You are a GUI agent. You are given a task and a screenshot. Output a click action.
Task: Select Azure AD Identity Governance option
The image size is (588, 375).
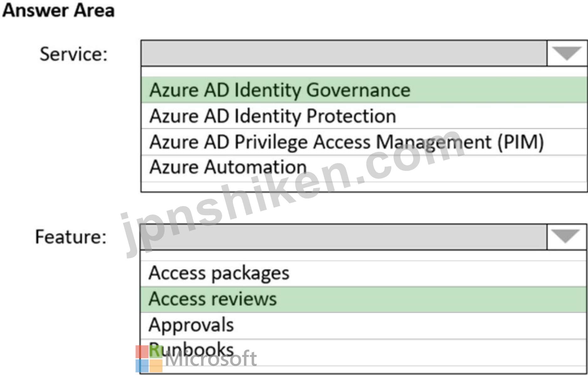[x=280, y=90]
